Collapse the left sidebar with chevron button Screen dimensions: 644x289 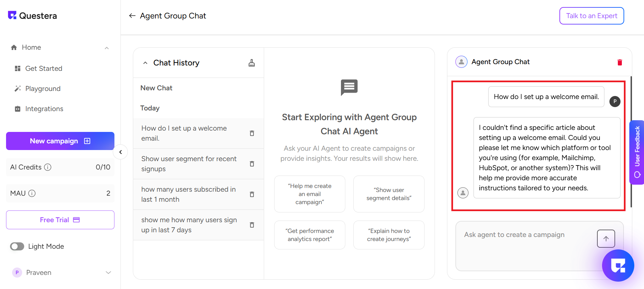tap(120, 152)
